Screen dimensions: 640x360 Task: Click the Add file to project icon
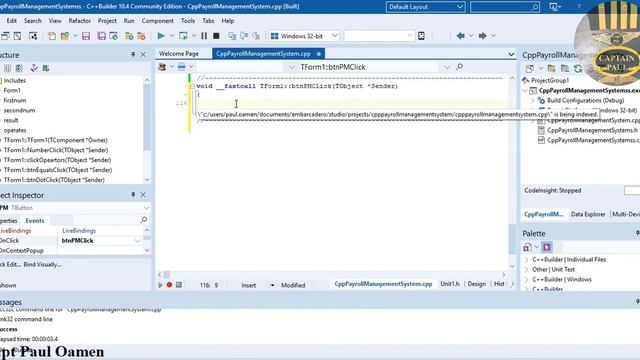pyautogui.click(x=129, y=36)
